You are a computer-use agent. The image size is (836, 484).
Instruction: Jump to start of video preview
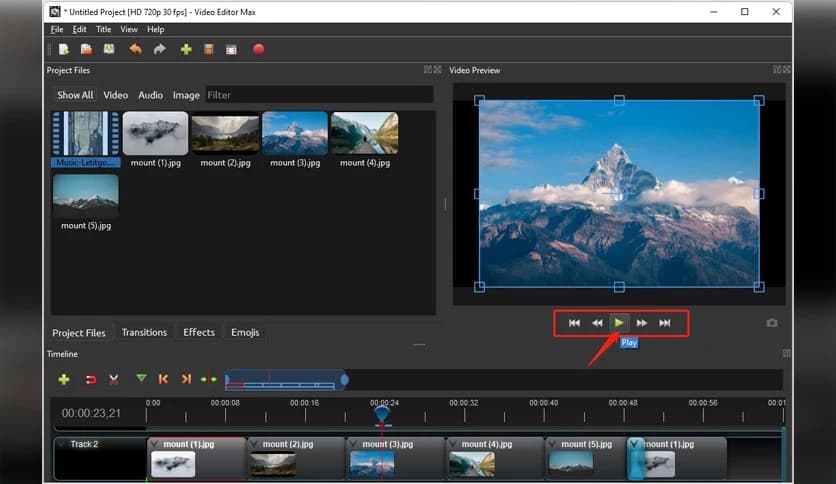574,323
